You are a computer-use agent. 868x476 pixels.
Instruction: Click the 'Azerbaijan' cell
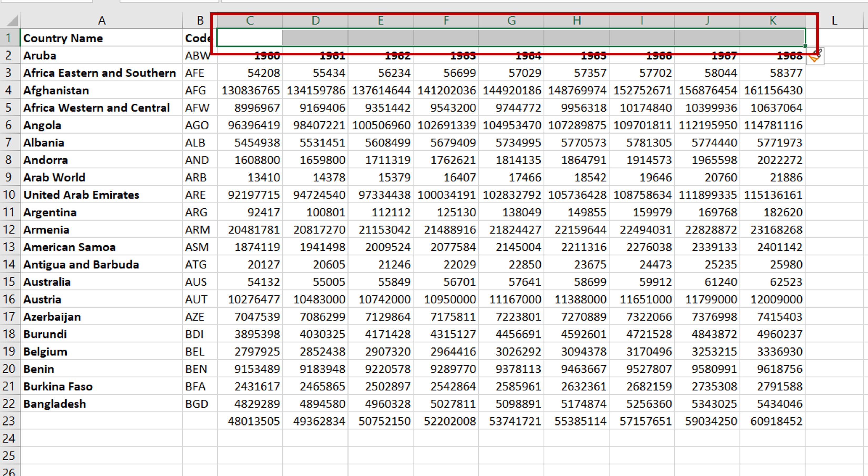tap(102, 316)
